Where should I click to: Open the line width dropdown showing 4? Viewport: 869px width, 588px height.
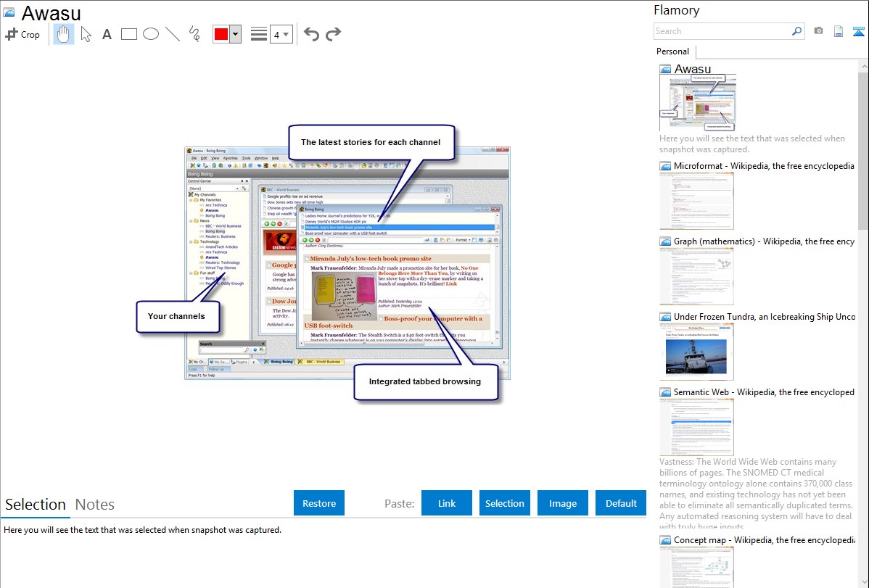281,34
